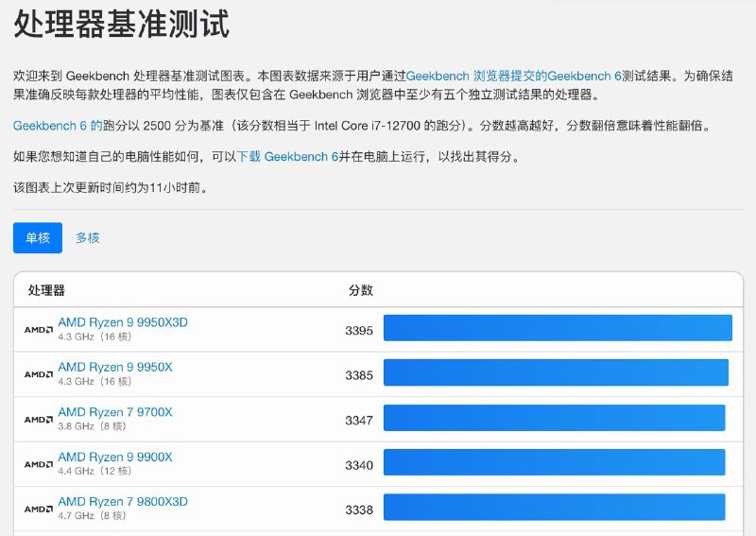Click AMD logo beside Ryzen 9 9900X

[x=38, y=464]
